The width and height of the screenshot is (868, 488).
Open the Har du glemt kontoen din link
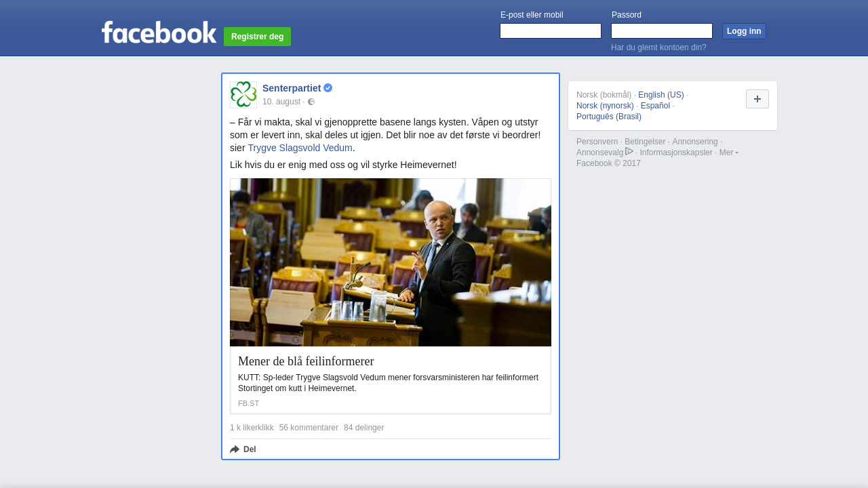click(658, 47)
